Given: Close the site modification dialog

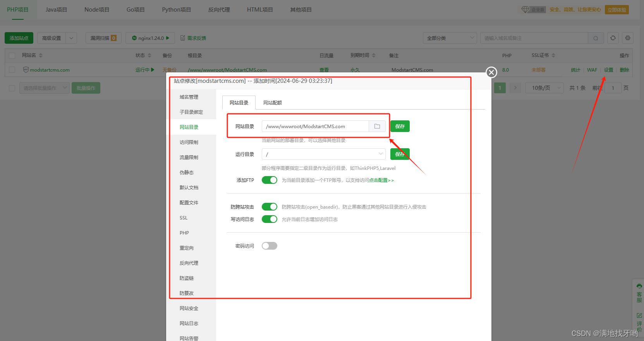Looking at the screenshot, I should click(x=491, y=72).
